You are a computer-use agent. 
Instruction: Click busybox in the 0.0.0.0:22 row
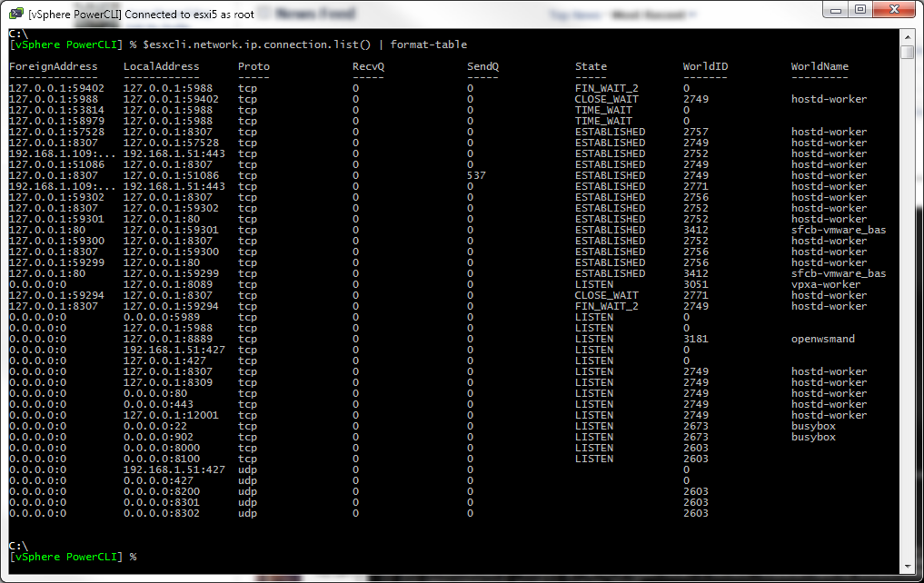(x=813, y=427)
